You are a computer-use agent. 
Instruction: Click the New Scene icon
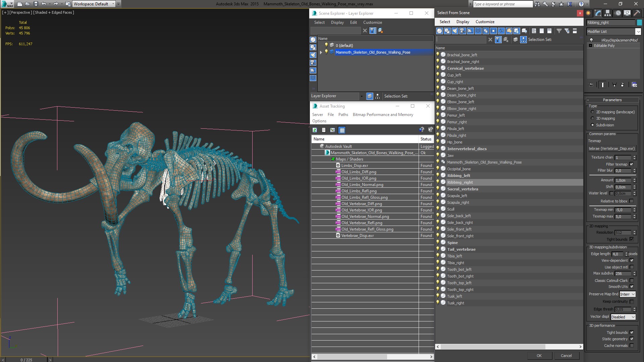point(20,4)
